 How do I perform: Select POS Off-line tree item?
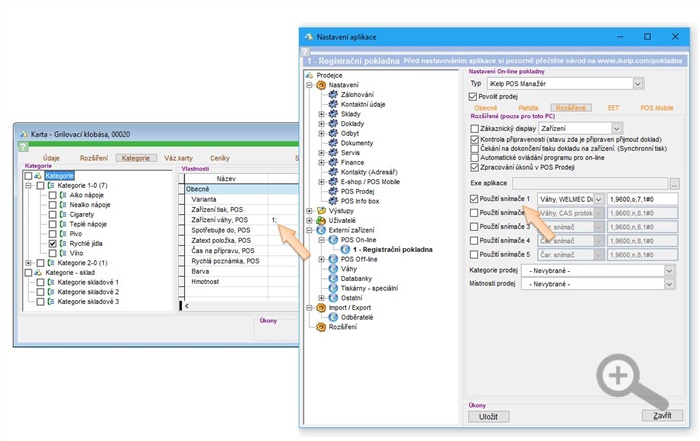click(359, 259)
